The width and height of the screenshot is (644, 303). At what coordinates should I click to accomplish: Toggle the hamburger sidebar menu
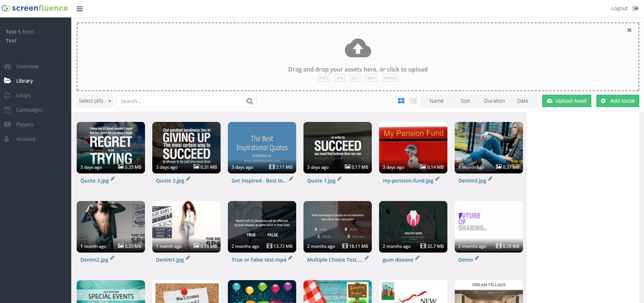(80, 9)
